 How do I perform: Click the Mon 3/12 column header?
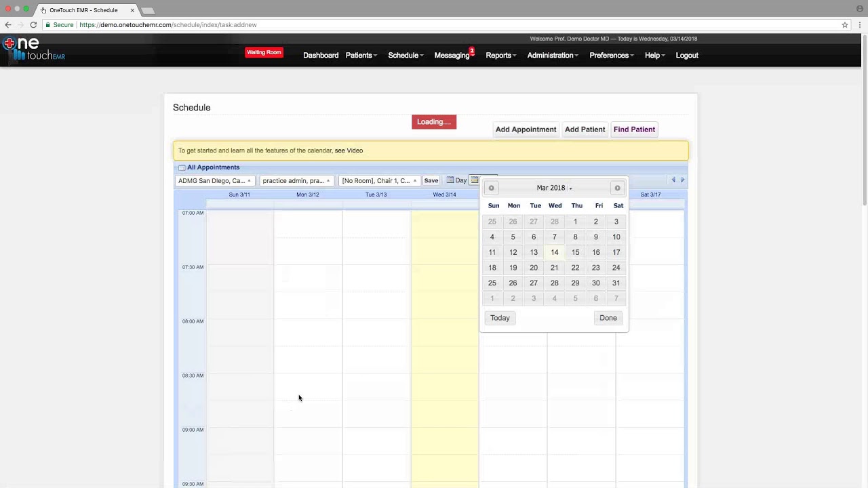tap(308, 195)
